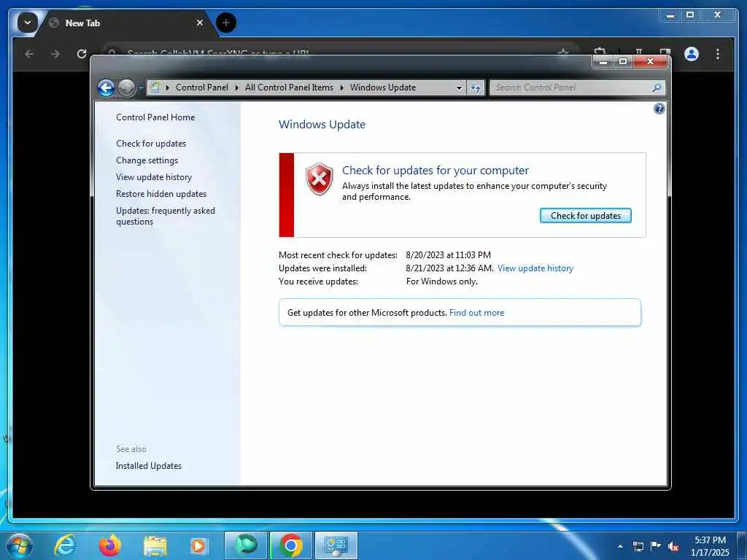Screen dimensions: 747x560
Task: Expand arrow before Control Panel breadcrumb
Action: coord(168,87)
